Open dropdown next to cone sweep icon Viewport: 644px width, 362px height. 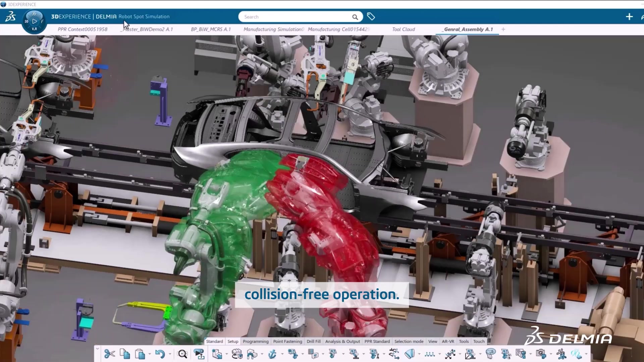[419, 354]
